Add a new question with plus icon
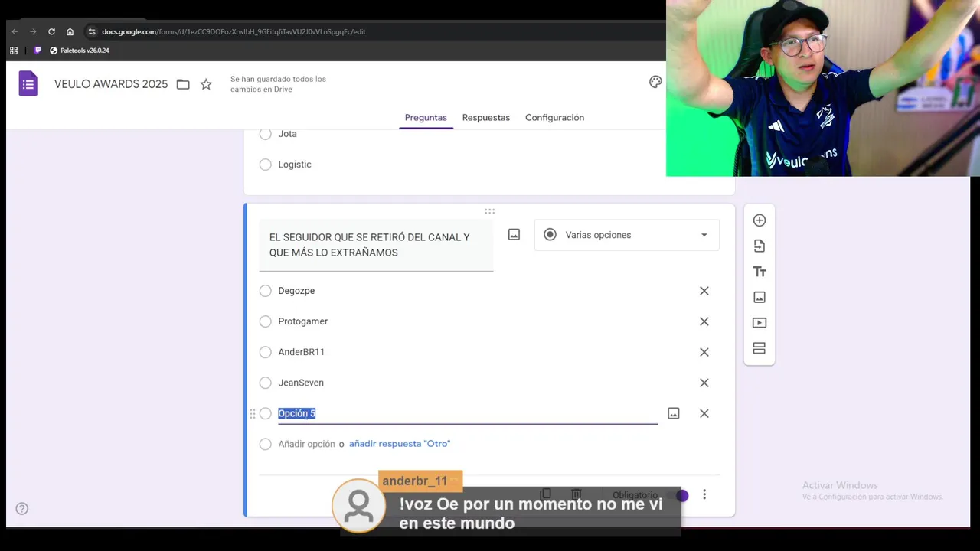This screenshot has height=551, width=980. tap(759, 220)
